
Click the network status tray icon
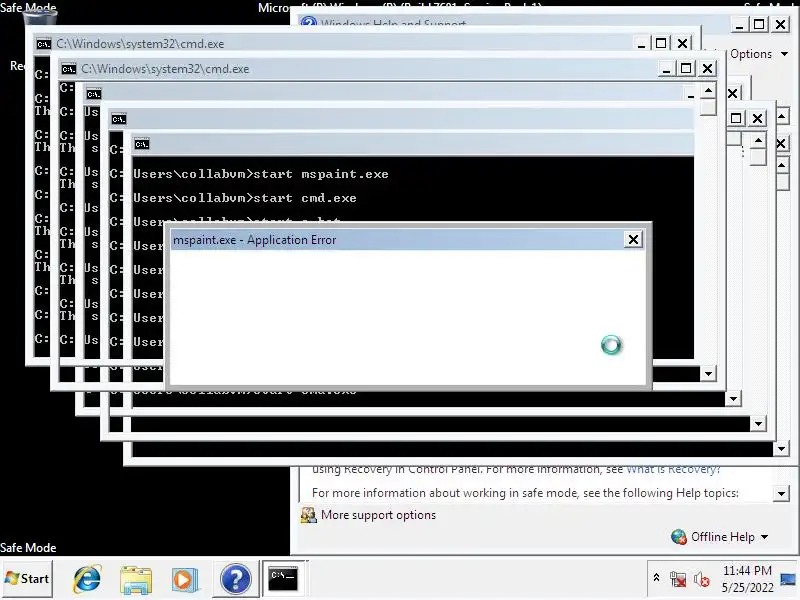[x=678, y=579]
